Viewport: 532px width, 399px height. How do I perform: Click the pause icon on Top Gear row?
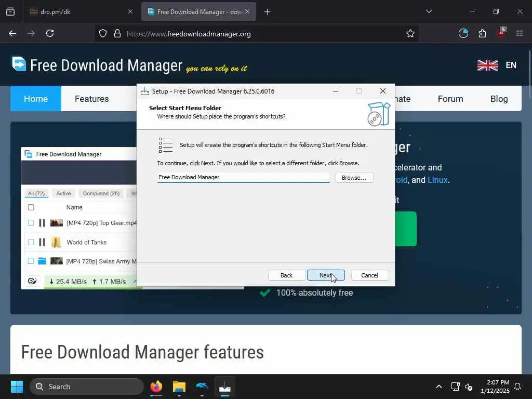pyautogui.click(x=42, y=223)
